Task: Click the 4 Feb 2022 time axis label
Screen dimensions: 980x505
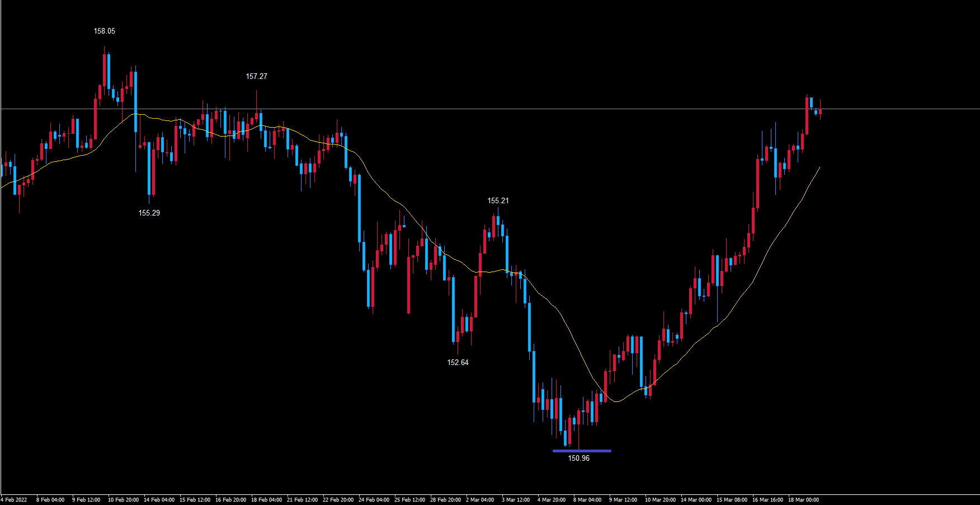Action: (x=14, y=500)
